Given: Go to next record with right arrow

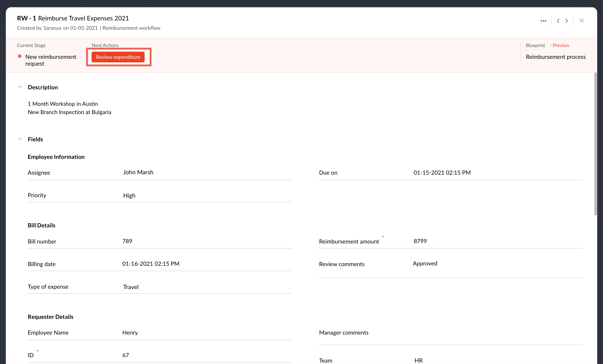Looking at the screenshot, I should click(x=567, y=21).
